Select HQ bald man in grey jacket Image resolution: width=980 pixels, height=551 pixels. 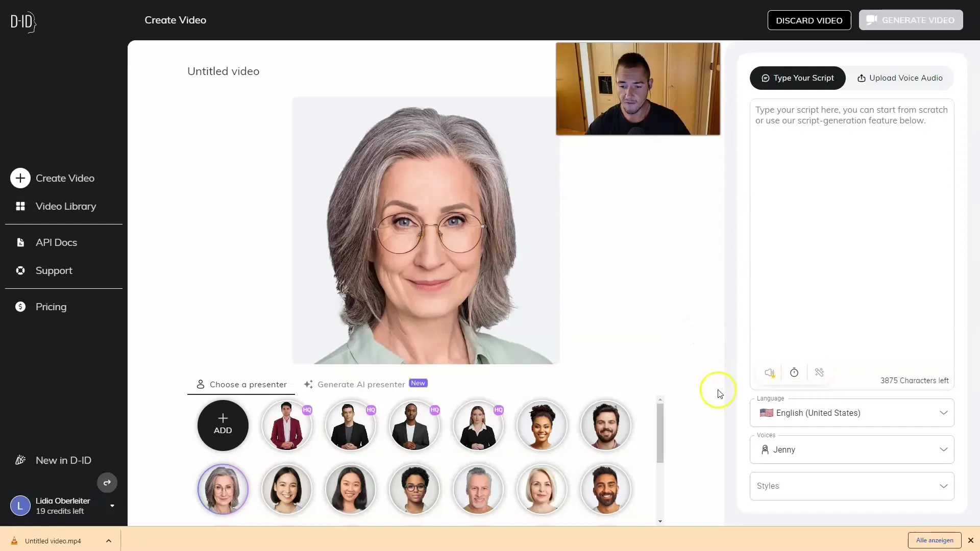click(414, 425)
